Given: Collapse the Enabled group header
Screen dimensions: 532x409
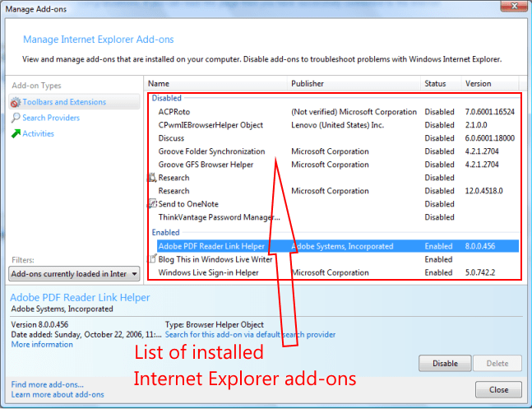Looking at the screenshot, I should point(165,233).
